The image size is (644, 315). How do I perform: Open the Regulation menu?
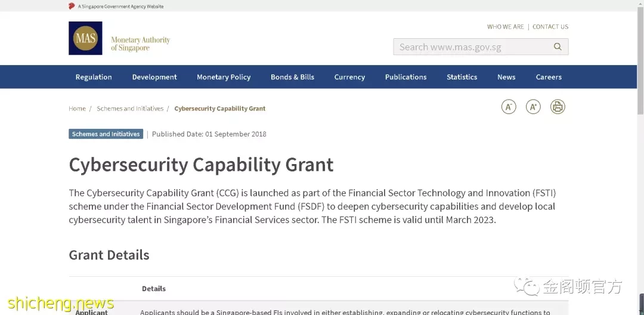point(94,77)
